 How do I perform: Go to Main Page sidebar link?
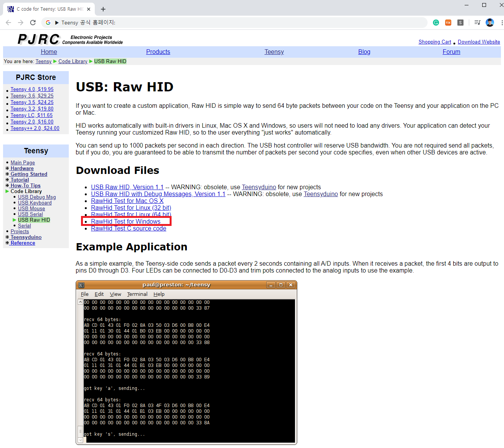(x=23, y=162)
